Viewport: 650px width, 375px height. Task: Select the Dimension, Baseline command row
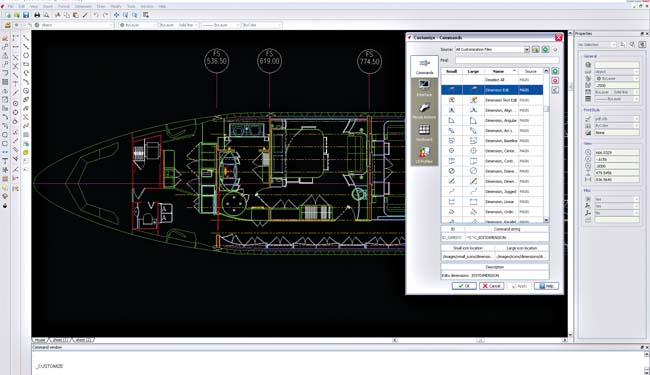point(492,140)
